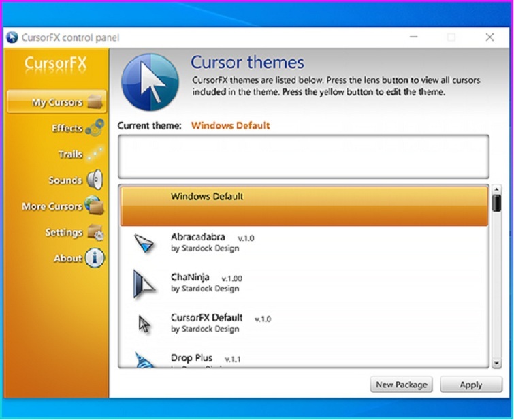Screen dimensions: 514x420
Task: Switch to the Trails section label
Action: coord(69,155)
